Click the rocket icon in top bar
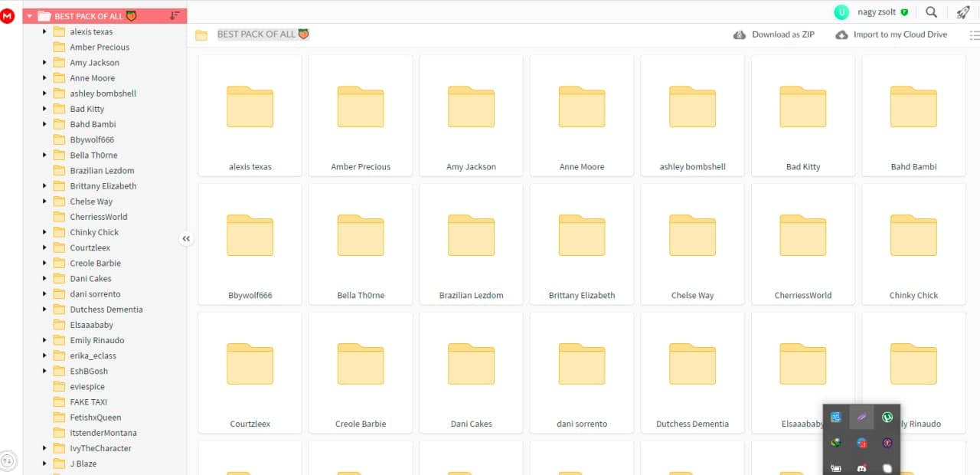The image size is (980, 475). click(x=963, y=12)
